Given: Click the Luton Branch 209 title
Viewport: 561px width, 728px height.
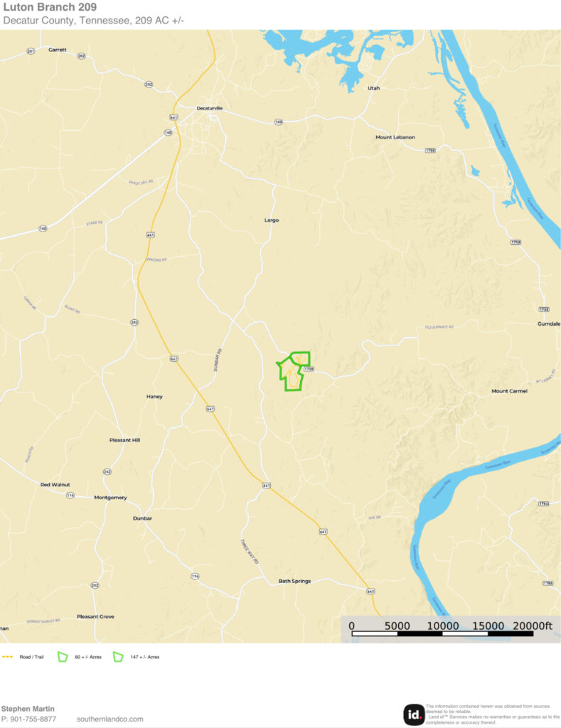Looking at the screenshot, I should 50,7.
